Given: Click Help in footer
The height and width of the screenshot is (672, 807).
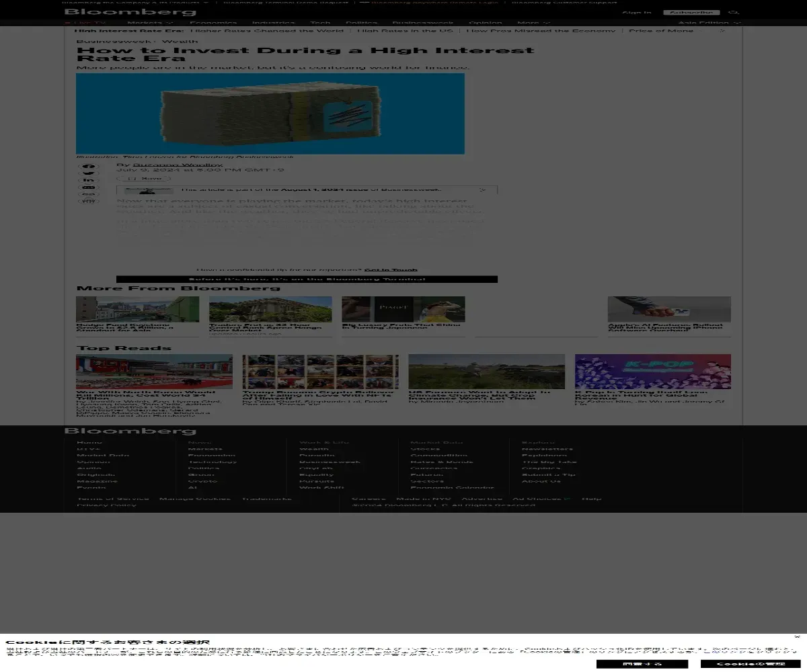Looking at the screenshot, I should tap(591, 499).
